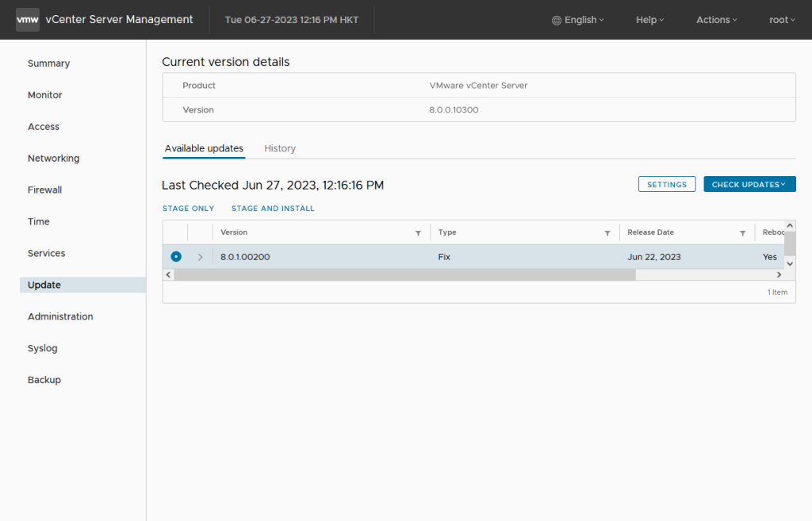Click the scroll left arrow in table
Image resolution: width=812 pixels, height=521 pixels.
pos(168,274)
